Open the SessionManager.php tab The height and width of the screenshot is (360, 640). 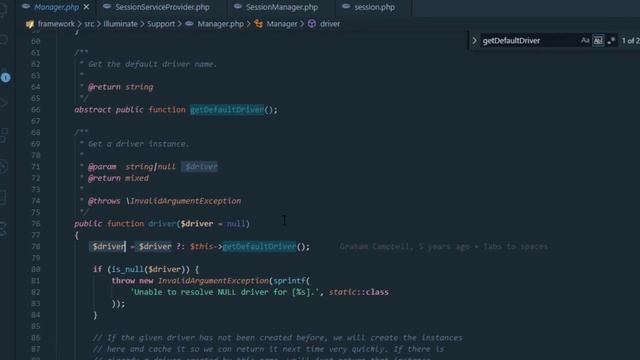(282, 7)
